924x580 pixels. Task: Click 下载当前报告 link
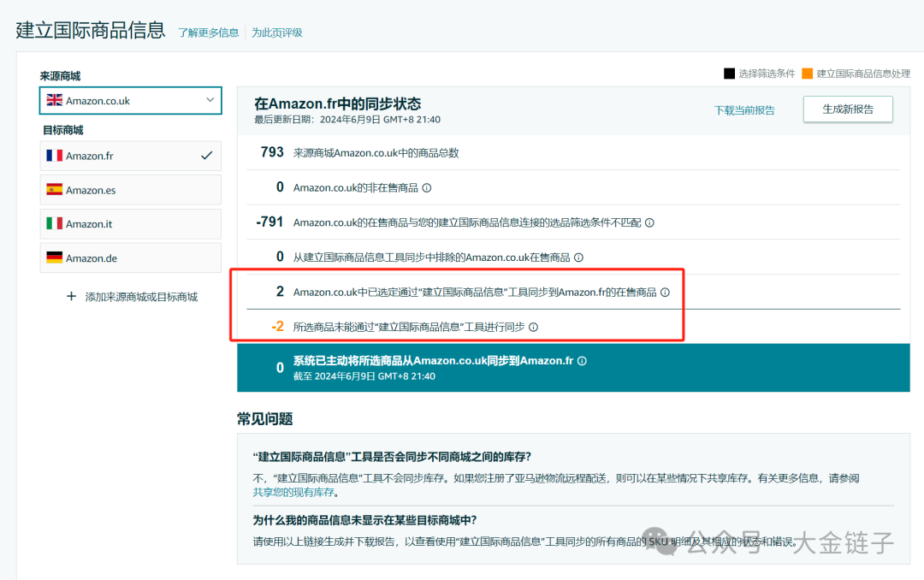click(x=744, y=110)
